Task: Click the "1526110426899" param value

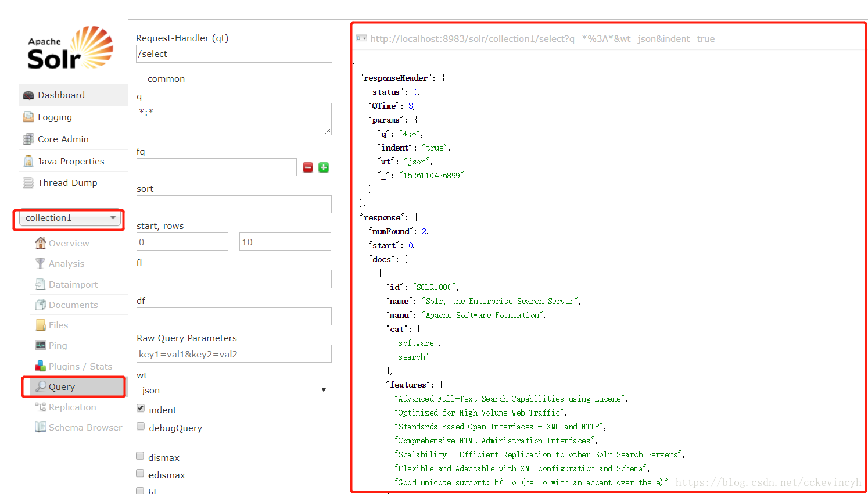Action: click(x=431, y=176)
